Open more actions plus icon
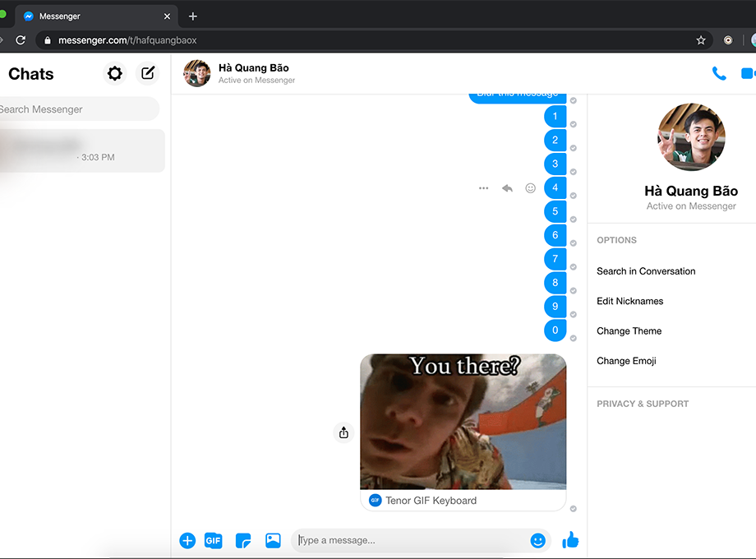 click(x=187, y=541)
